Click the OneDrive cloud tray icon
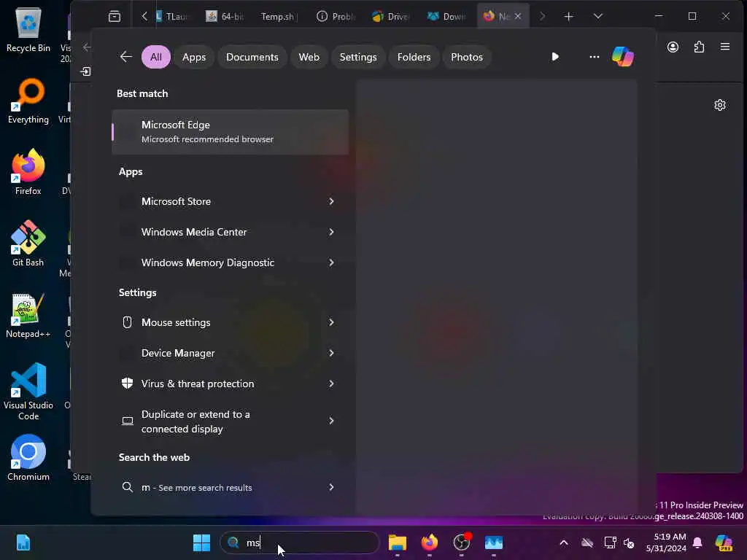The height and width of the screenshot is (560, 747). [x=587, y=542]
